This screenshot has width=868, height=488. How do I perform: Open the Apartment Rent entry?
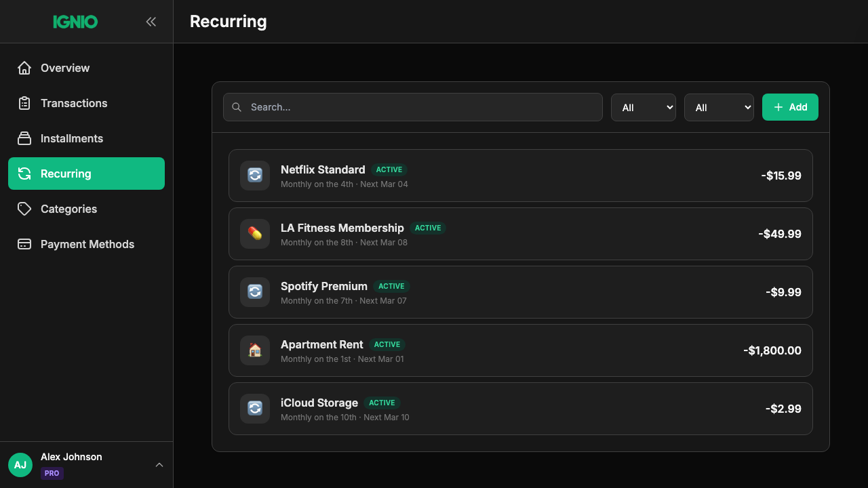coord(521,350)
